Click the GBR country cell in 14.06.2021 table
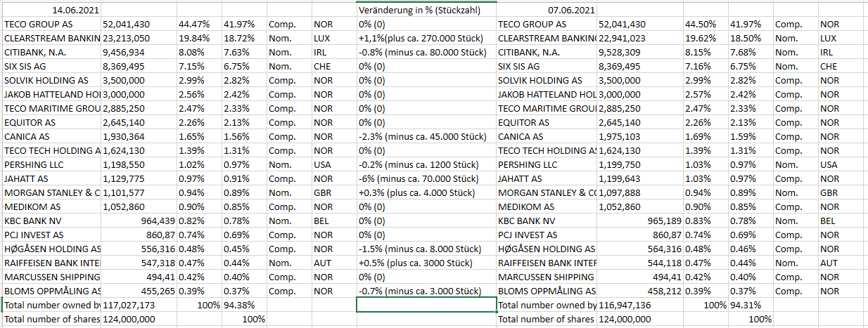 [x=334, y=192]
